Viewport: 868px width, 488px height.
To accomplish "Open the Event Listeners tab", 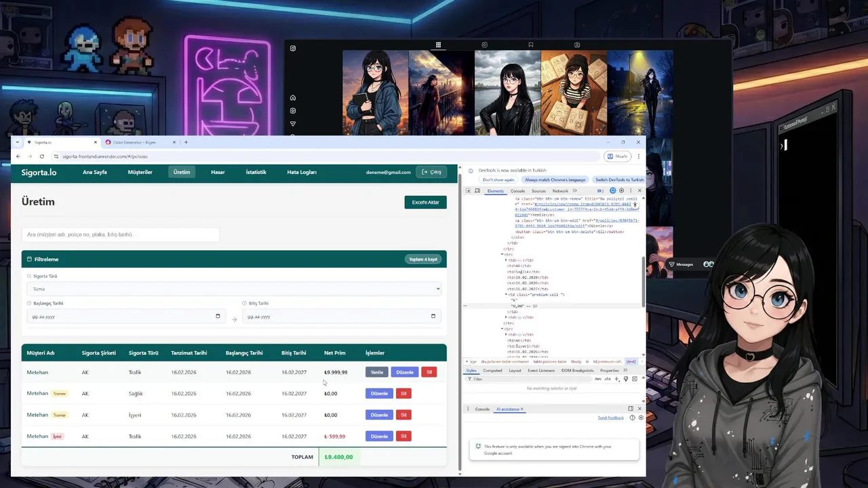I will (x=541, y=371).
